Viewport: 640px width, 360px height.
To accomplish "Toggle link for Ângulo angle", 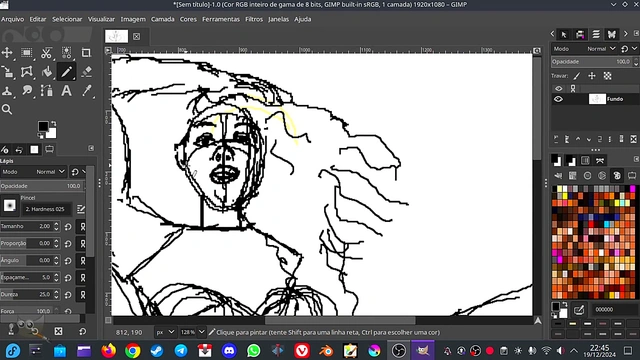I will (x=82, y=260).
